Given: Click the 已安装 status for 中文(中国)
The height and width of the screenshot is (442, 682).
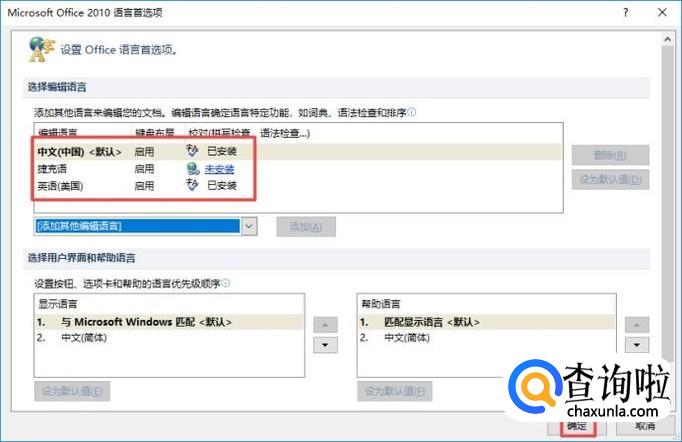Looking at the screenshot, I should pyautogui.click(x=222, y=151).
